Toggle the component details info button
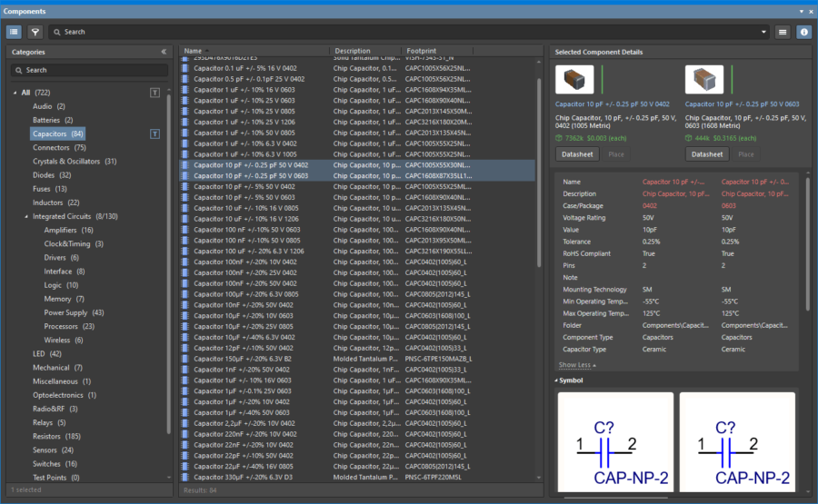This screenshot has height=504, width=818. (804, 32)
